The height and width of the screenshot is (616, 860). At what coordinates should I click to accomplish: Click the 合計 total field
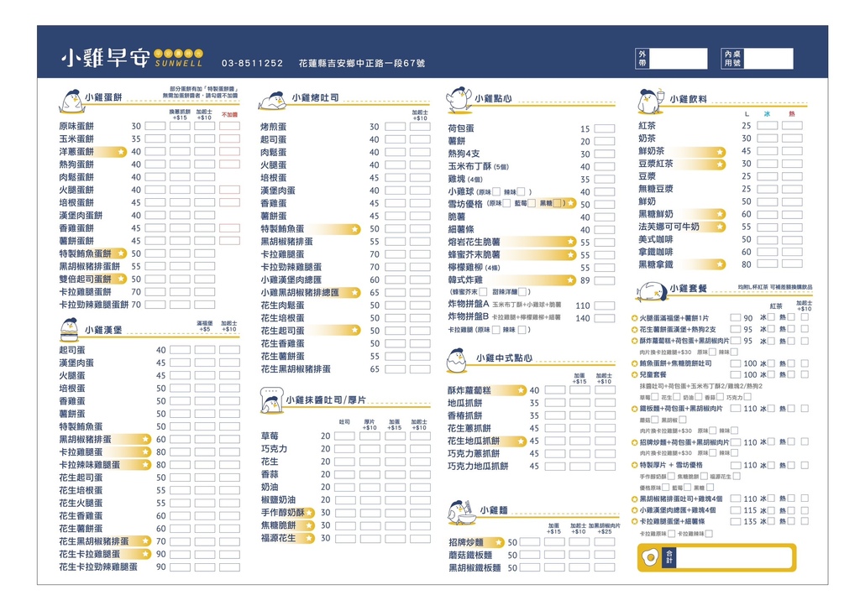point(734,558)
